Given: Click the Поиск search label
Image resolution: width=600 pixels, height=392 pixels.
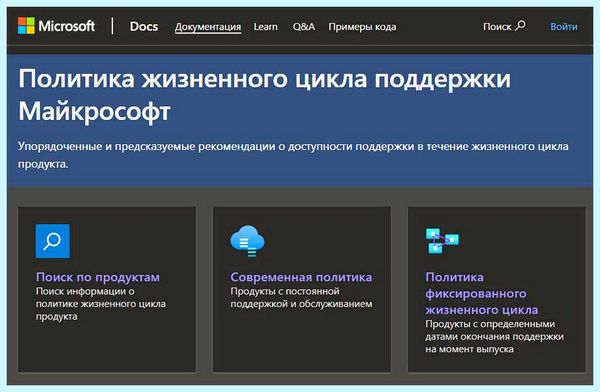Looking at the screenshot, I should pos(497,26).
